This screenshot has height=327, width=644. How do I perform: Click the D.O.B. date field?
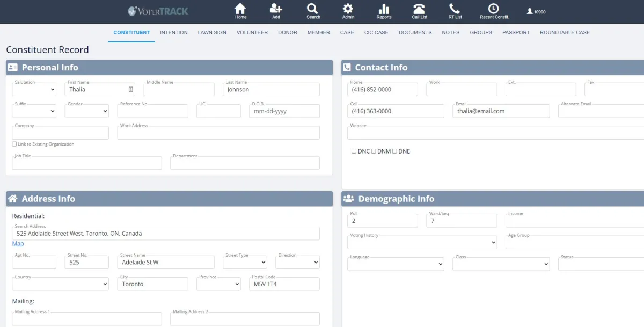pos(284,111)
